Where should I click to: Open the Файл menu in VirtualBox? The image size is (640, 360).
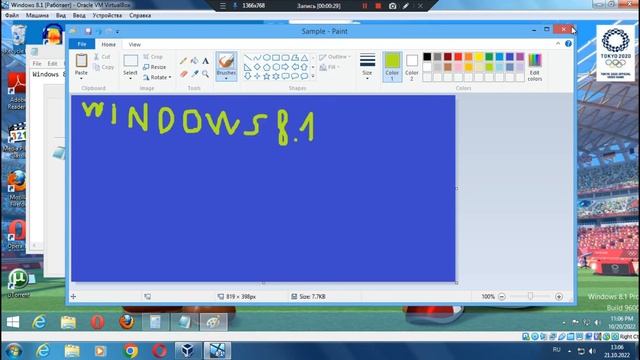coord(12,15)
